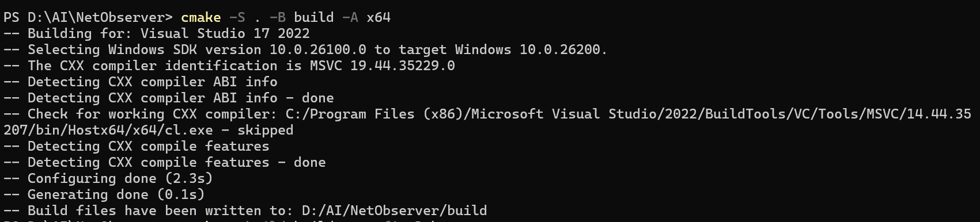Image resolution: width=980 pixels, height=222 pixels.
Task: Click the PS D:\AI\NetObserver prompt text
Action: tap(88, 17)
